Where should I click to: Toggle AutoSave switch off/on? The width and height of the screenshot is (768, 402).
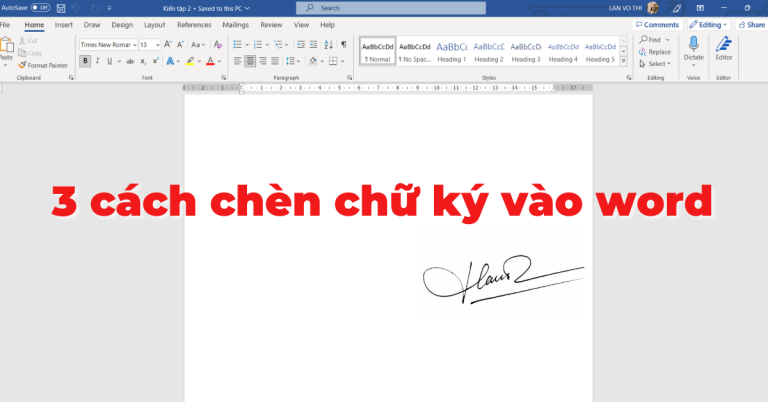click(x=40, y=8)
